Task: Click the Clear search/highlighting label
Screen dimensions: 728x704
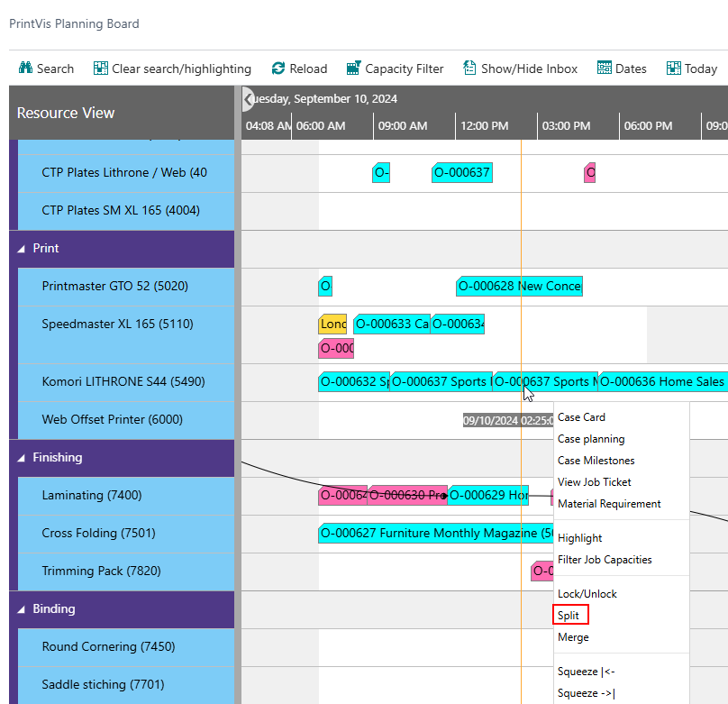Action: pyautogui.click(x=181, y=69)
